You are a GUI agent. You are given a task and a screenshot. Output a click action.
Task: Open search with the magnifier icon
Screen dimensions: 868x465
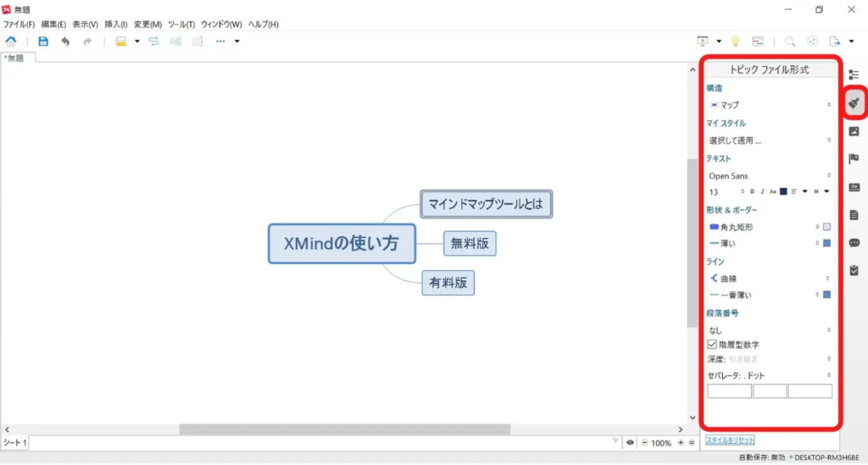[x=790, y=42]
